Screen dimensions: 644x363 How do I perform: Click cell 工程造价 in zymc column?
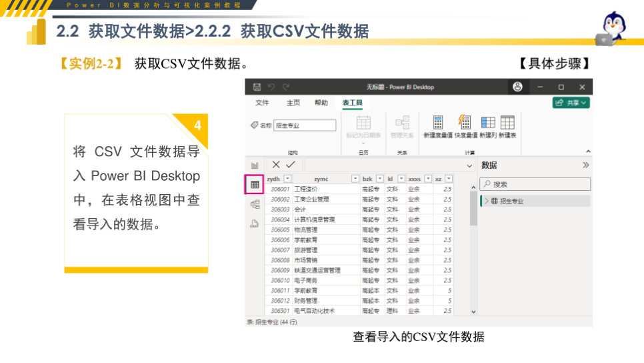click(305, 189)
